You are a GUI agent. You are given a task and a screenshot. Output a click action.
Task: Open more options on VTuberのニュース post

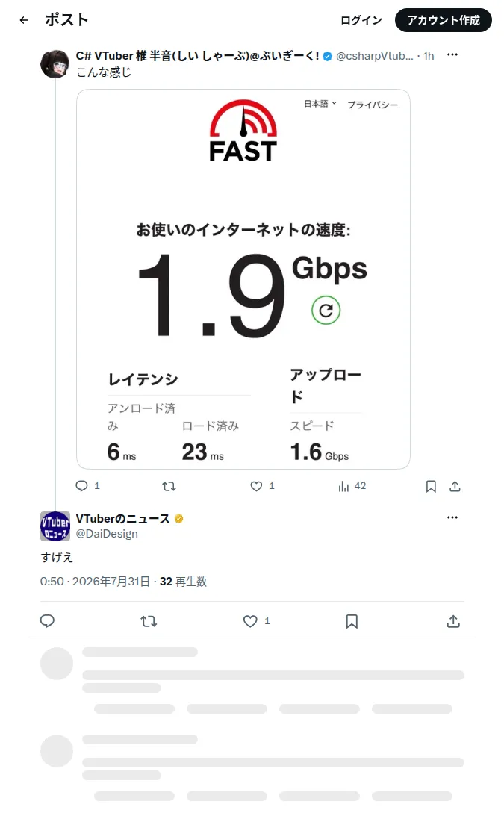click(452, 517)
